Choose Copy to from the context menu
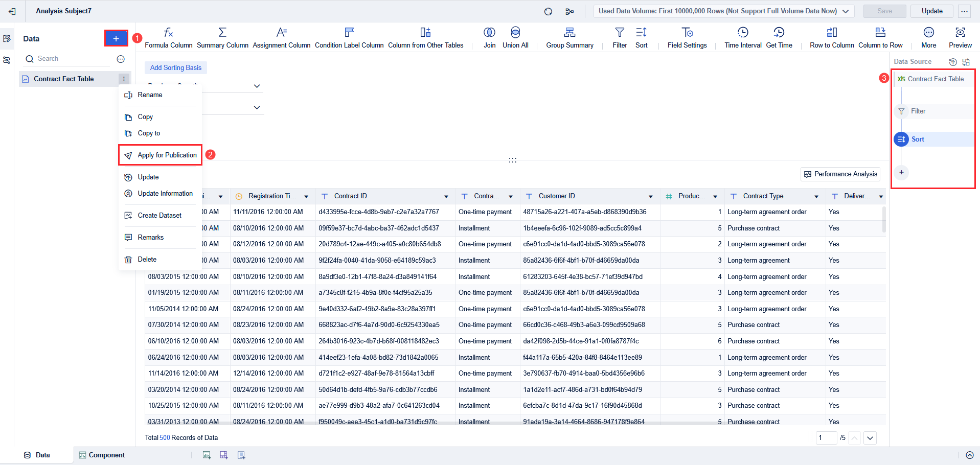Viewport: 980px width, 465px height. (x=160, y=133)
